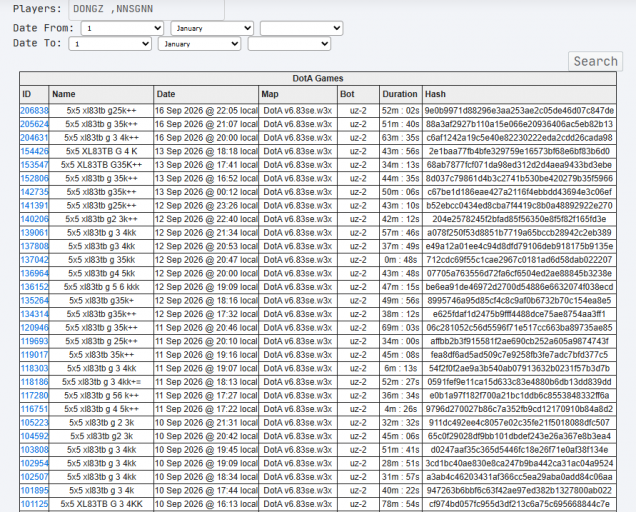
Task: Open game ID 117280
Action: (34, 396)
